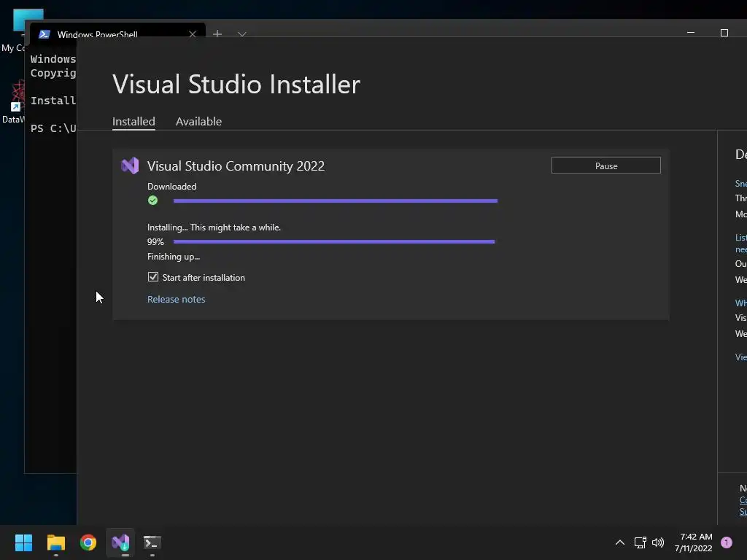
Task: Open the clock showing 7:42 AM
Action: tap(694, 542)
